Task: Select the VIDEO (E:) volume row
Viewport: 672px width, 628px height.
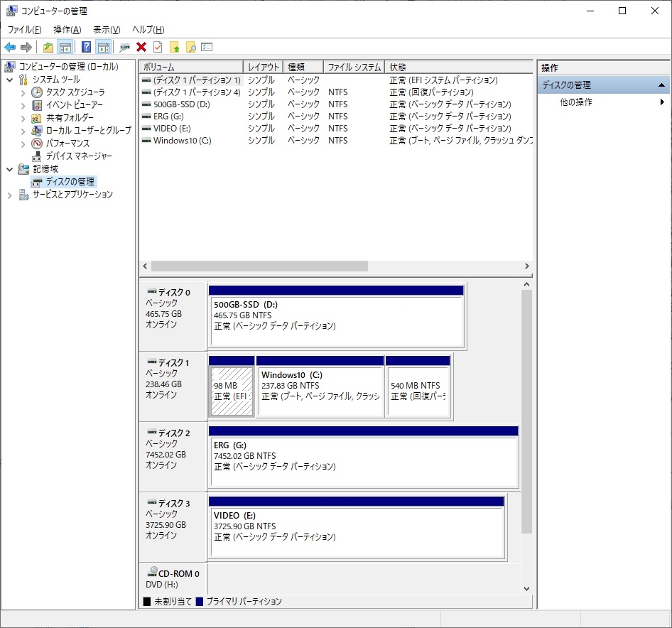Action: (336, 128)
